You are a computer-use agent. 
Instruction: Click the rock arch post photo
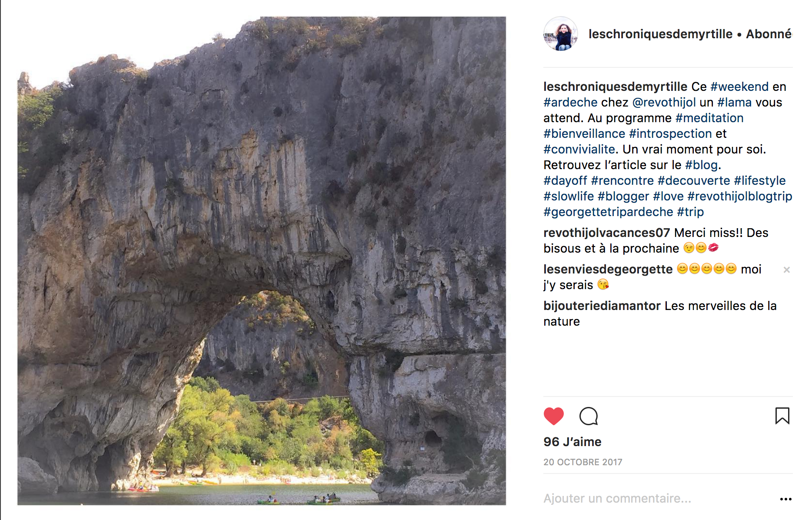[261, 260]
